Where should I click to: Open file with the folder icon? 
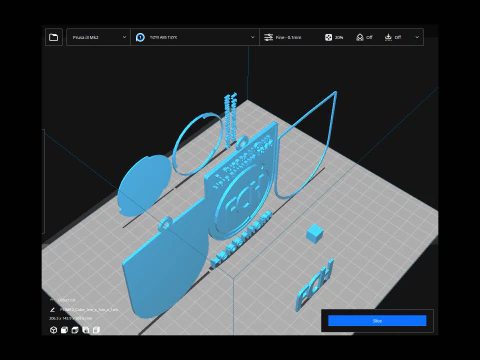(x=53, y=37)
